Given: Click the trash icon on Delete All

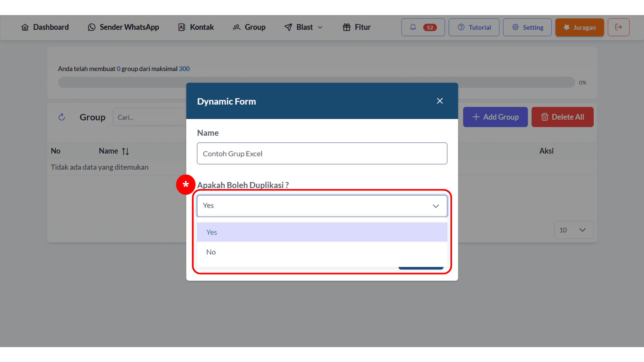Looking at the screenshot, I should click(545, 117).
